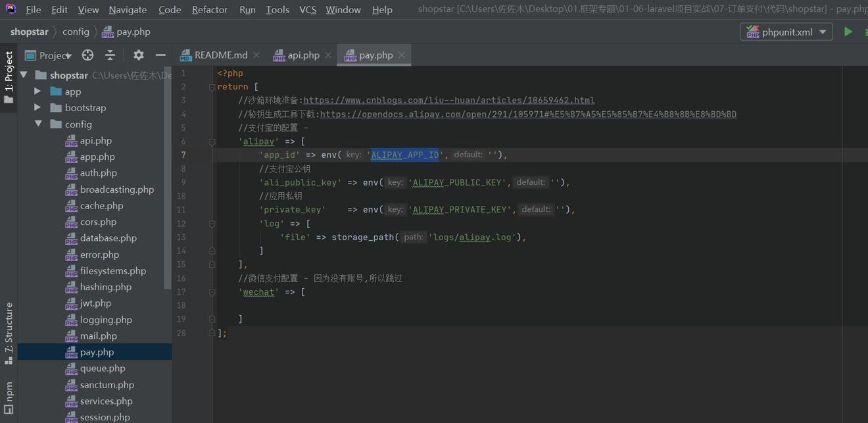The image size is (868, 423).
Task: Click the Run green play button
Action: [848, 32]
